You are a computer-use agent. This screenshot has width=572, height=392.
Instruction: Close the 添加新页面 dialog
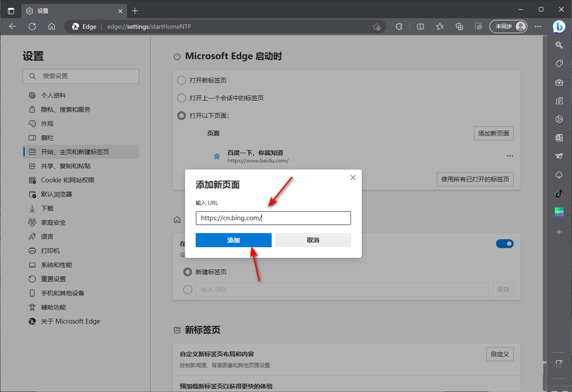point(353,177)
